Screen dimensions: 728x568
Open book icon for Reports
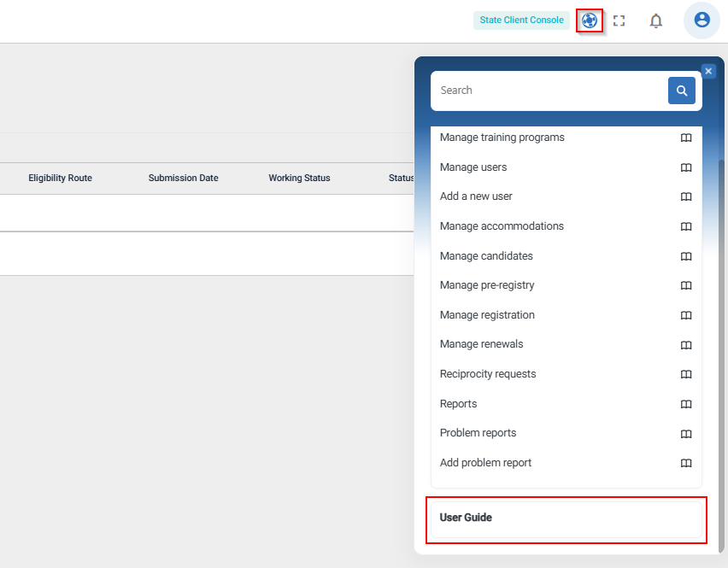[x=686, y=404]
